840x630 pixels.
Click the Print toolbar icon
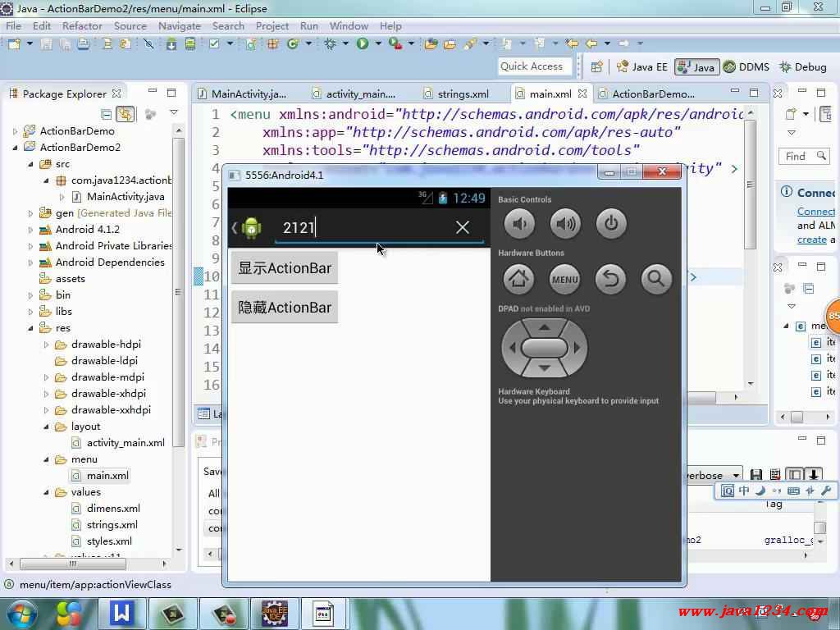pyautogui.click(x=83, y=44)
